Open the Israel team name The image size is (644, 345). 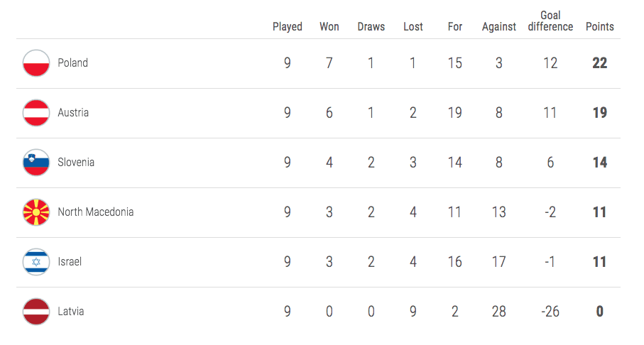(x=70, y=262)
